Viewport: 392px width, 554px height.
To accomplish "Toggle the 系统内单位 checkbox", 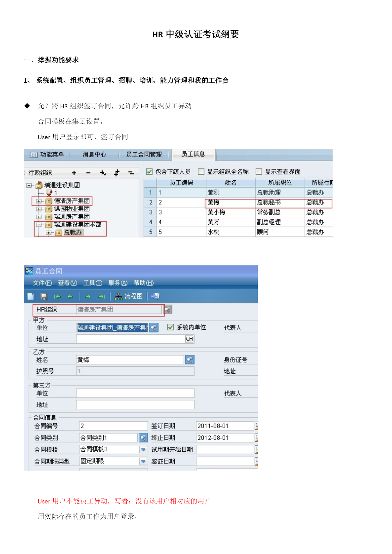I will [171, 327].
